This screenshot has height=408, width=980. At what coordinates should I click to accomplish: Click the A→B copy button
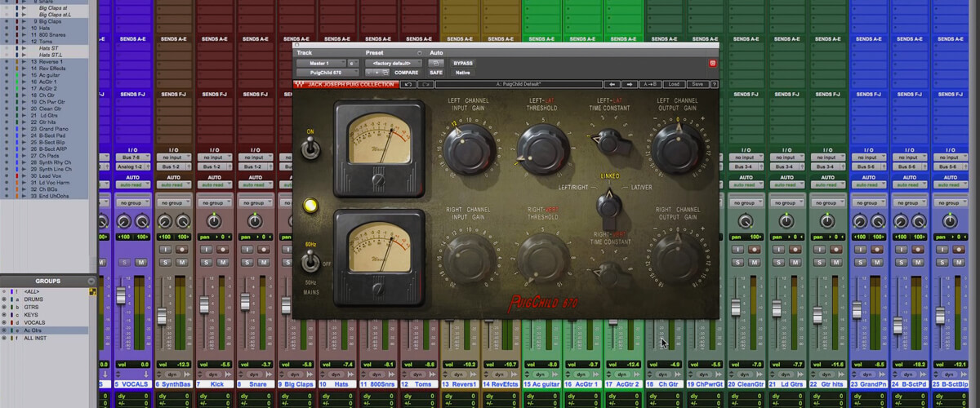point(651,84)
